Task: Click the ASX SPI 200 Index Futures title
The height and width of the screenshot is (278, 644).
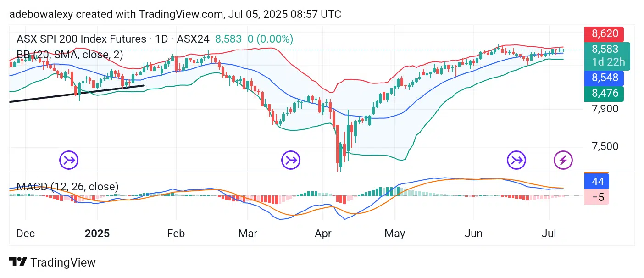Action: (x=83, y=39)
